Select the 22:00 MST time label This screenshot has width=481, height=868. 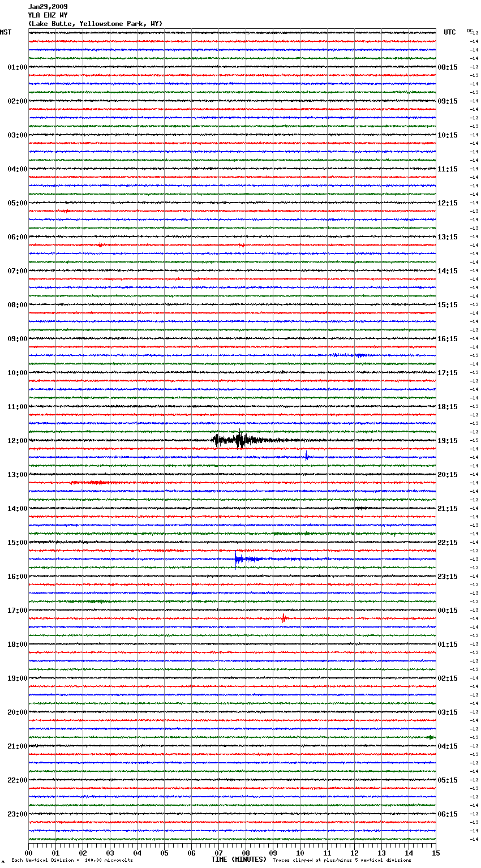17,780
